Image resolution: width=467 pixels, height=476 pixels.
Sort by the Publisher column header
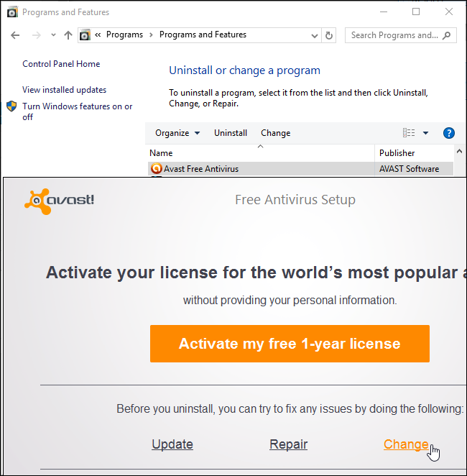(x=414, y=153)
